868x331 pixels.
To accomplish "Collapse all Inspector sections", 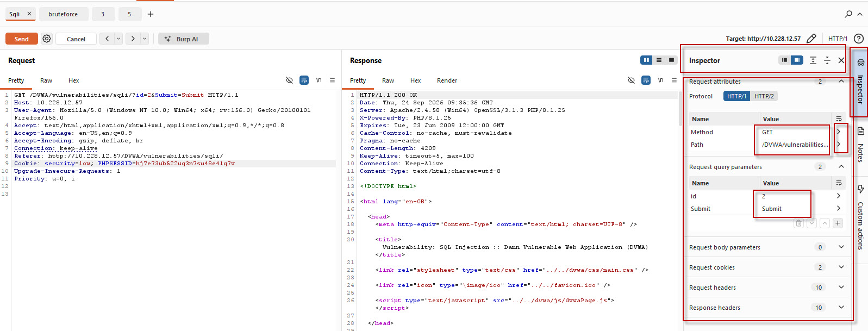I will (827, 60).
